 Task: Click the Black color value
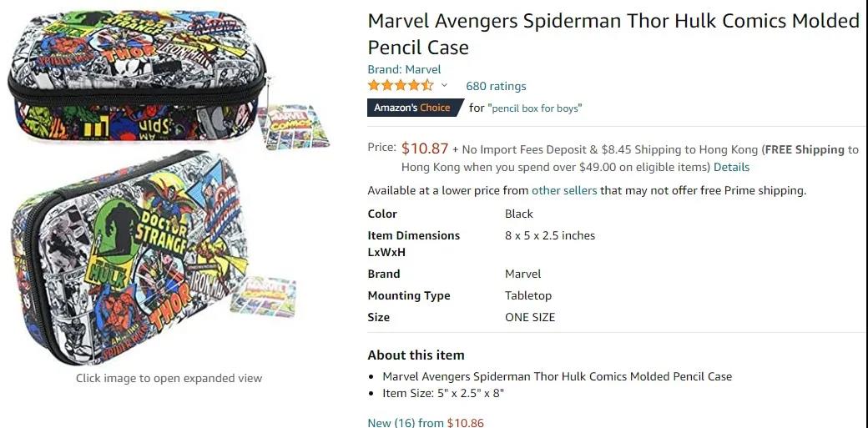tap(519, 214)
